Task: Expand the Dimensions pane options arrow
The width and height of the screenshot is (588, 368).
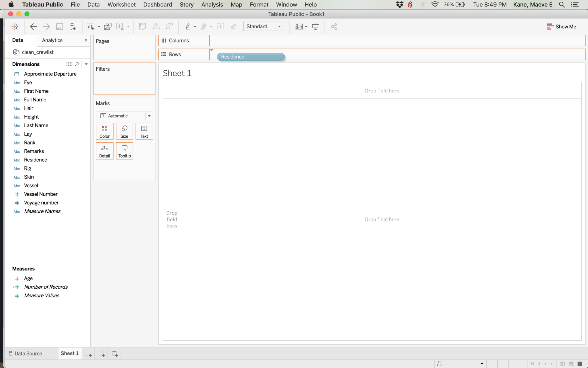Action: 86,64
